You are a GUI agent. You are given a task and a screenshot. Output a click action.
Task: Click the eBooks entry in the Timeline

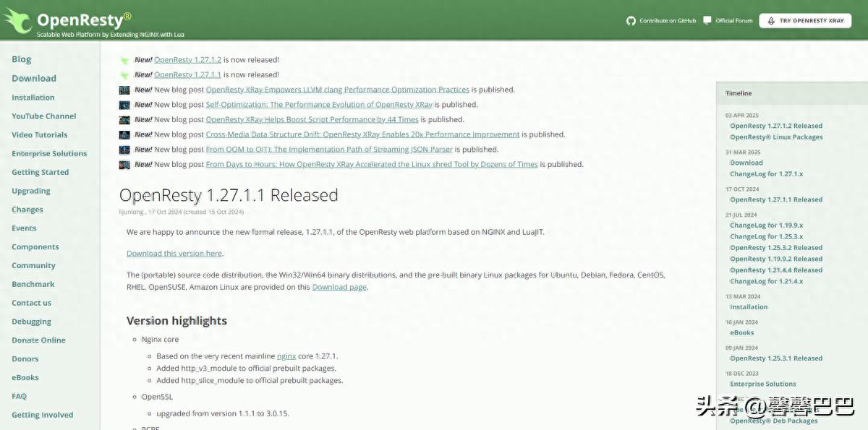tap(742, 333)
